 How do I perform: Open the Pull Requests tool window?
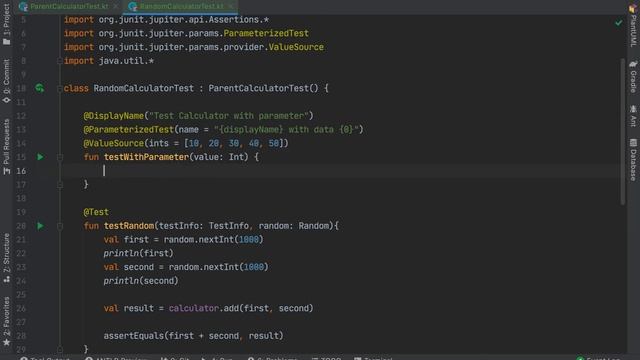[x=7, y=147]
